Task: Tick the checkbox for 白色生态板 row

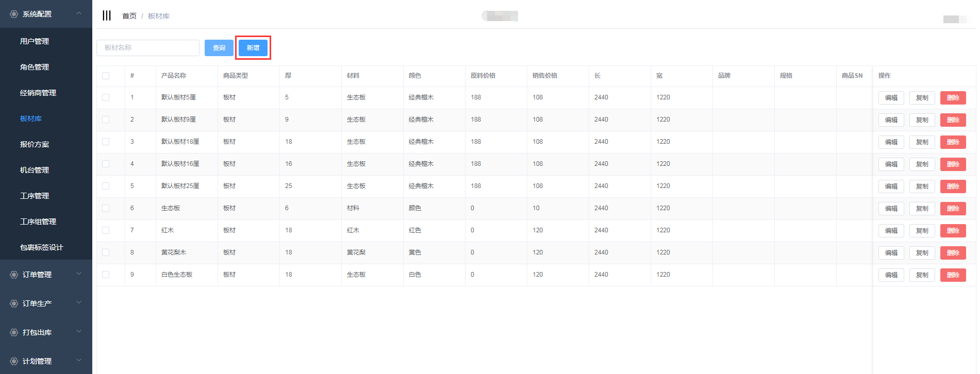Action: tap(106, 275)
